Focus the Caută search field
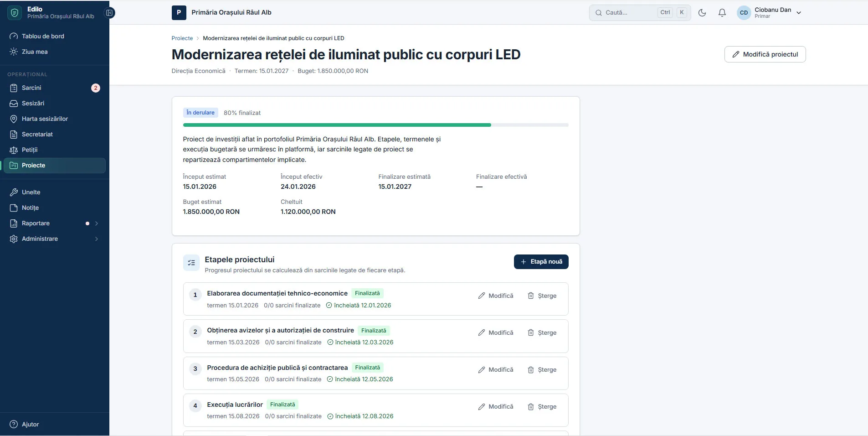Viewport: 868px width, 436px height. click(x=640, y=13)
